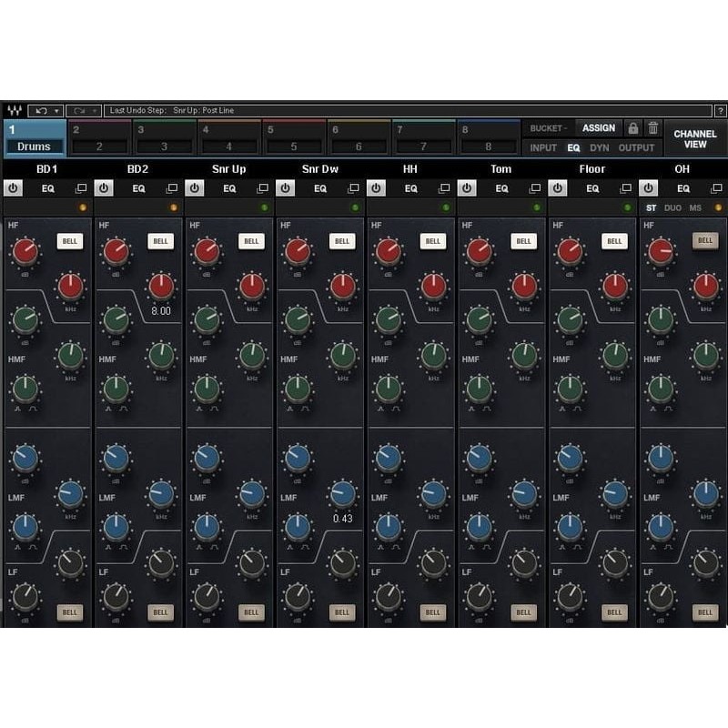Enable MS monitoring mode
The height and width of the screenshot is (728, 728).
click(x=694, y=207)
